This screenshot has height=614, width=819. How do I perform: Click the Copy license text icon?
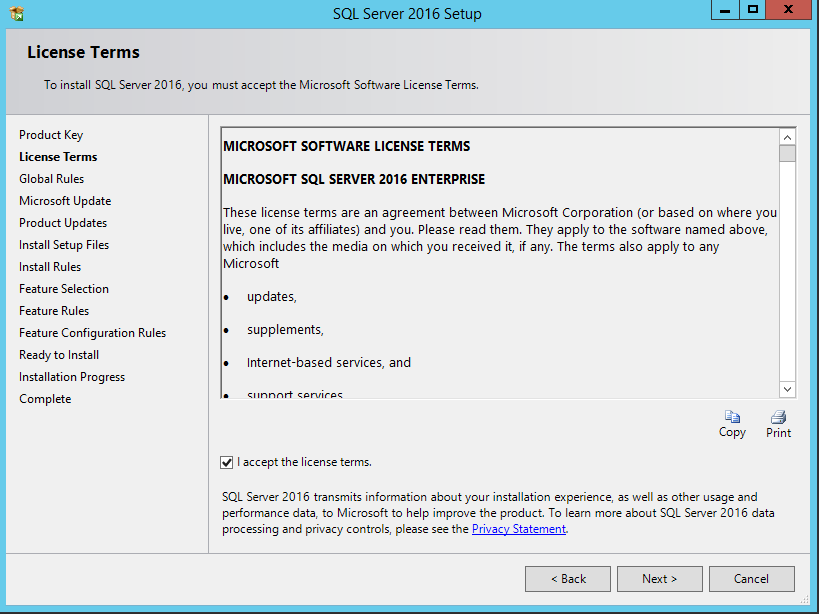coord(732,417)
